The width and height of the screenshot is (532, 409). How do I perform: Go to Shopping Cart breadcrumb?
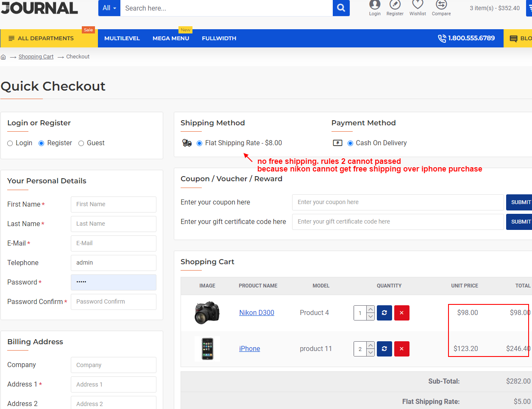click(36, 57)
